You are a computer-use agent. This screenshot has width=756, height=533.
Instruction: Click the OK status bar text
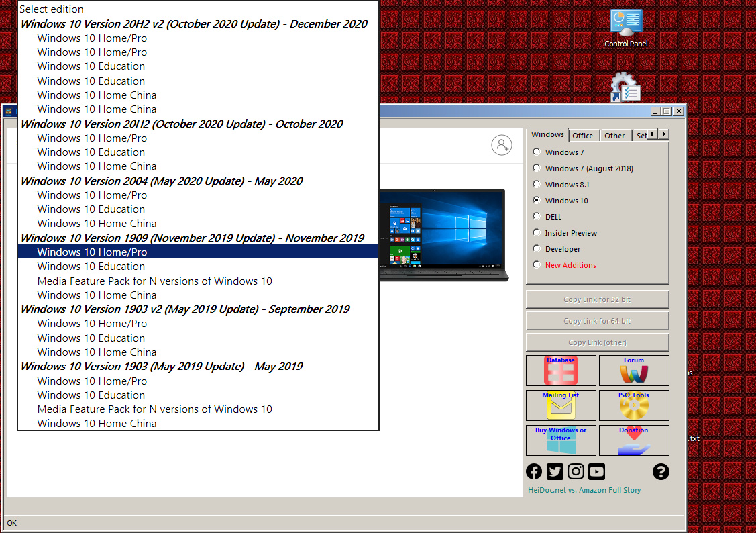click(12, 523)
